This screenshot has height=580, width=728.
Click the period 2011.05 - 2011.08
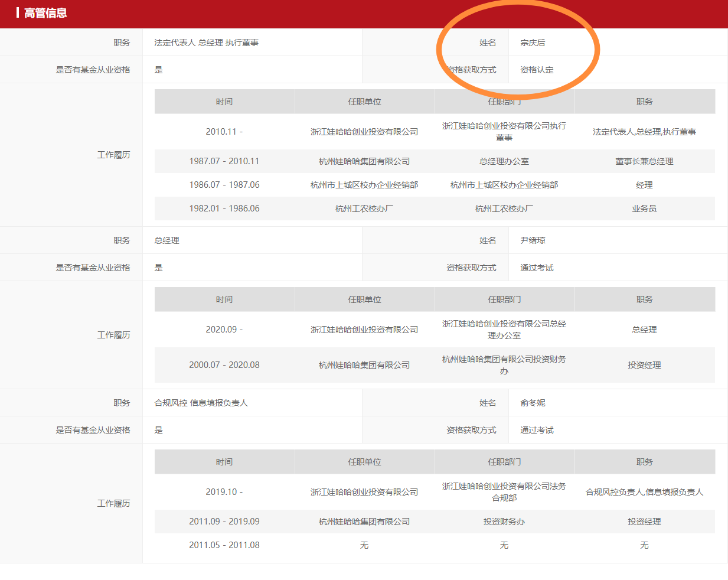[224, 545]
